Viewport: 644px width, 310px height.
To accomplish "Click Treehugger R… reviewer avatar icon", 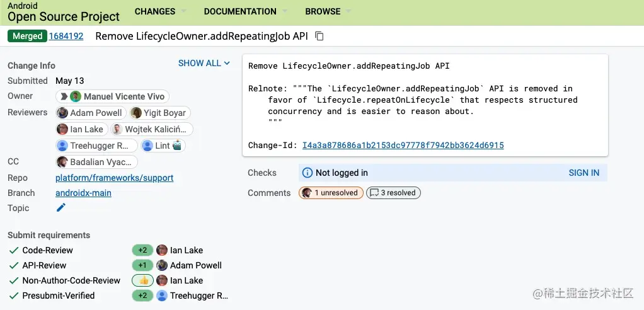I will (62, 146).
